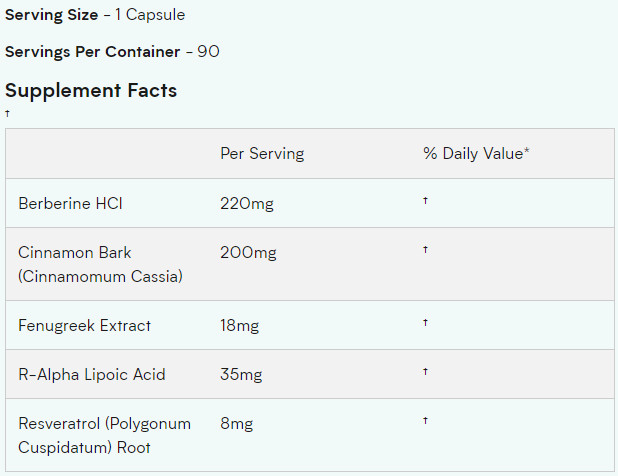Click the dagger in R-Alpha Lipoic Acid row

click(425, 372)
